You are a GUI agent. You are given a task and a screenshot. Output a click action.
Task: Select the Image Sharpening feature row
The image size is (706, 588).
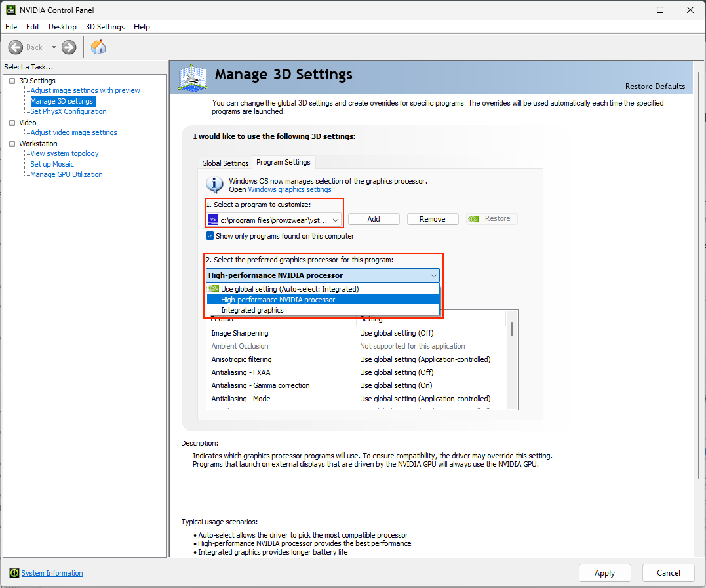[x=356, y=333]
